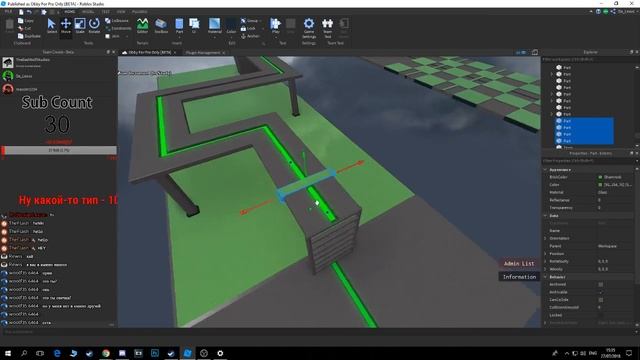640x360 pixels.
Task: Open the Windows Start menu
Action: (7, 353)
